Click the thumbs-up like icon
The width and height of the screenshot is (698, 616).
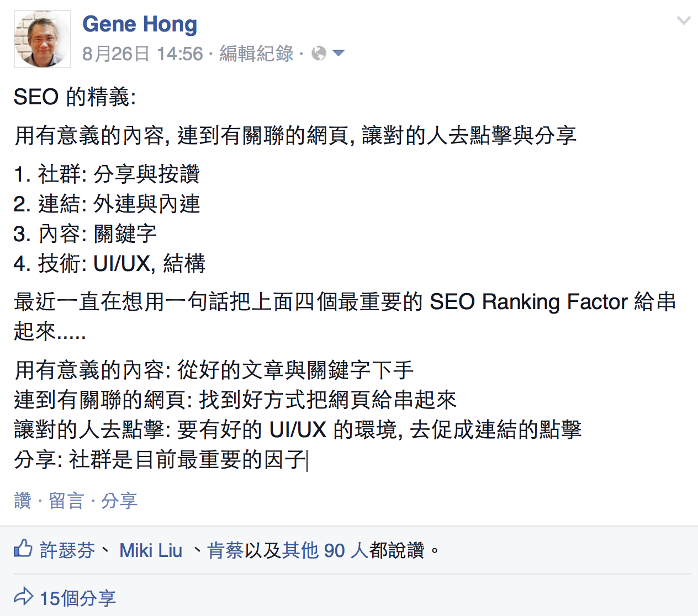click(x=23, y=549)
